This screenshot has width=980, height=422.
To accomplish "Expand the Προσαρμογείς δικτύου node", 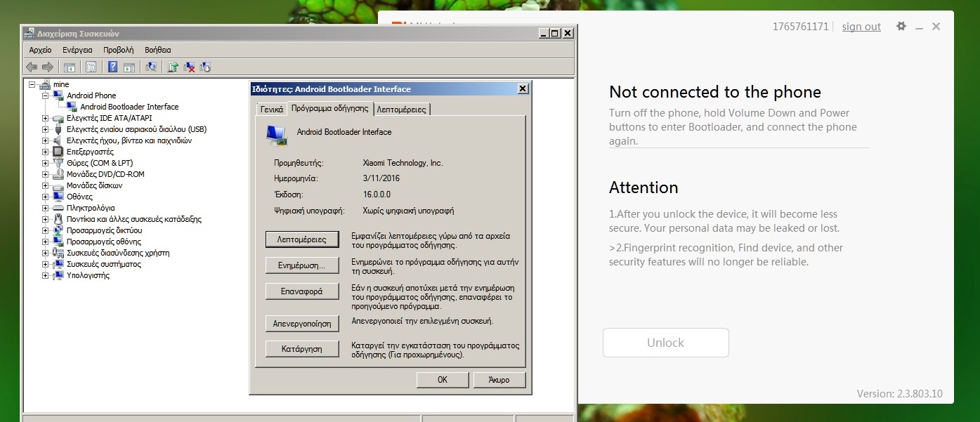I will click(x=46, y=230).
